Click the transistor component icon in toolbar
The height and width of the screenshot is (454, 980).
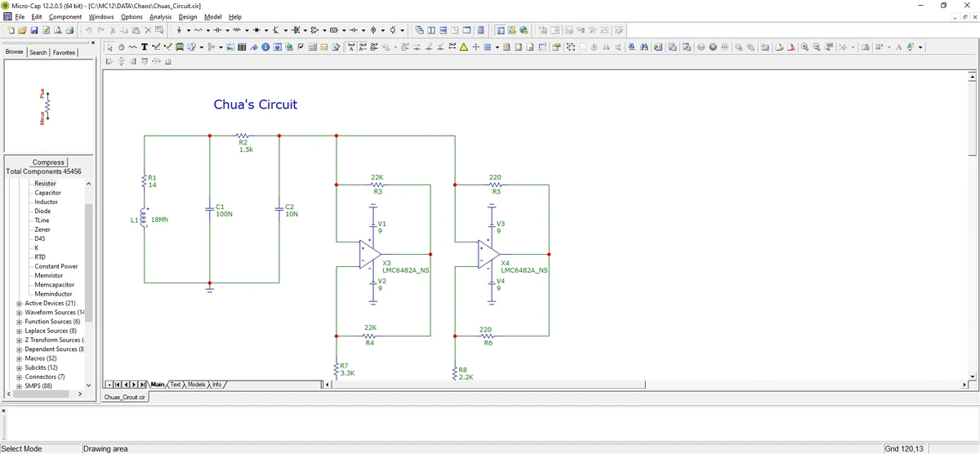click(276, 30)
